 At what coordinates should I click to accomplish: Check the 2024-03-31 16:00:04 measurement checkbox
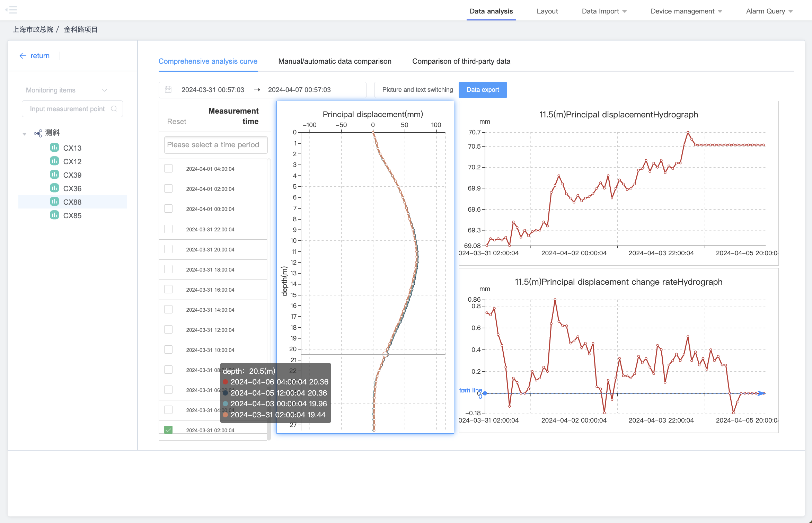pos(168,290)
